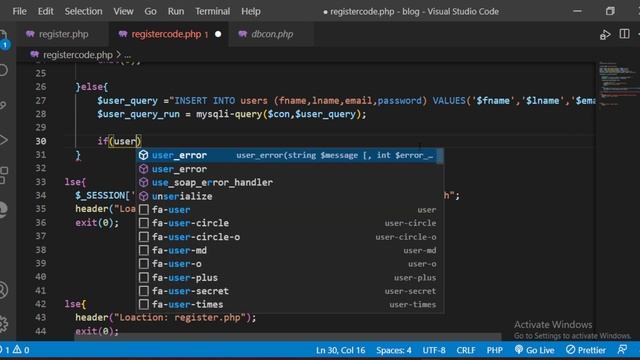The height and width of the screenshot is (360, 640).
Task: Open the Search icon in activity bar
Action: (x=3, y=70)
